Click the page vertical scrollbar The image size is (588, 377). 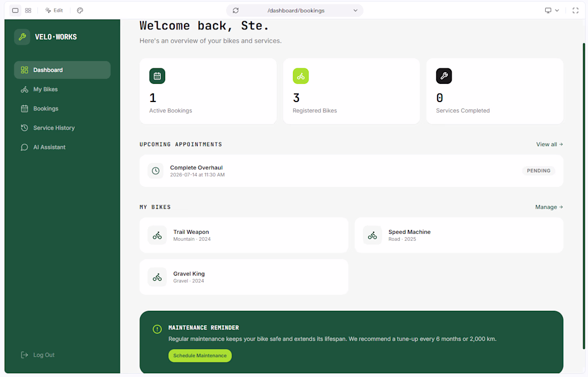pos(584,196)
